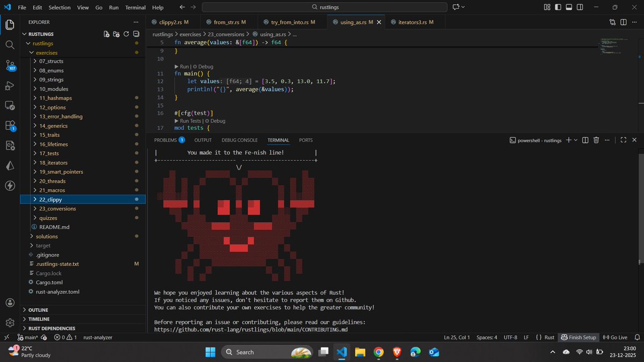
Task: Toggle the secondary side bar visibility
Action: (x=581, y=7)
